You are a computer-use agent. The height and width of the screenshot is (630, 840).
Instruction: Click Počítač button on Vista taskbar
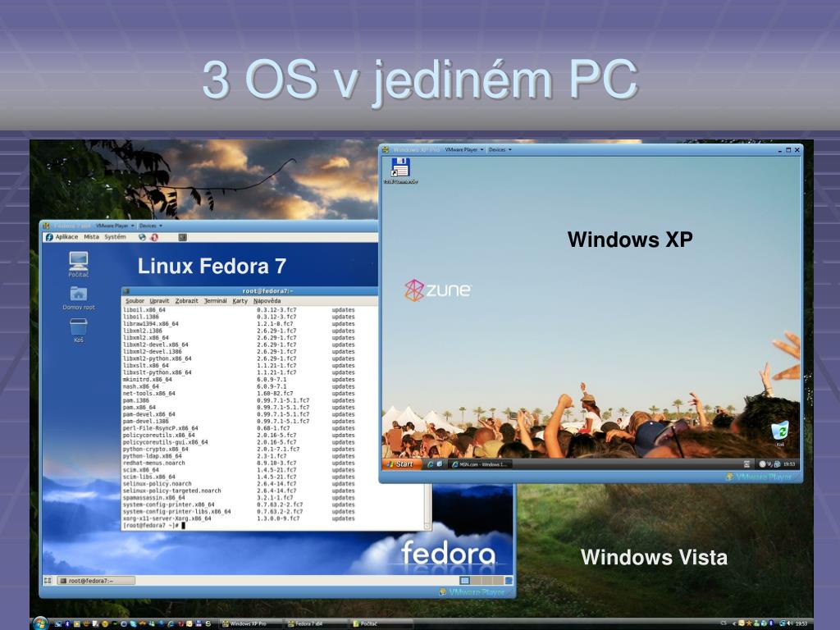pos(381,623)
